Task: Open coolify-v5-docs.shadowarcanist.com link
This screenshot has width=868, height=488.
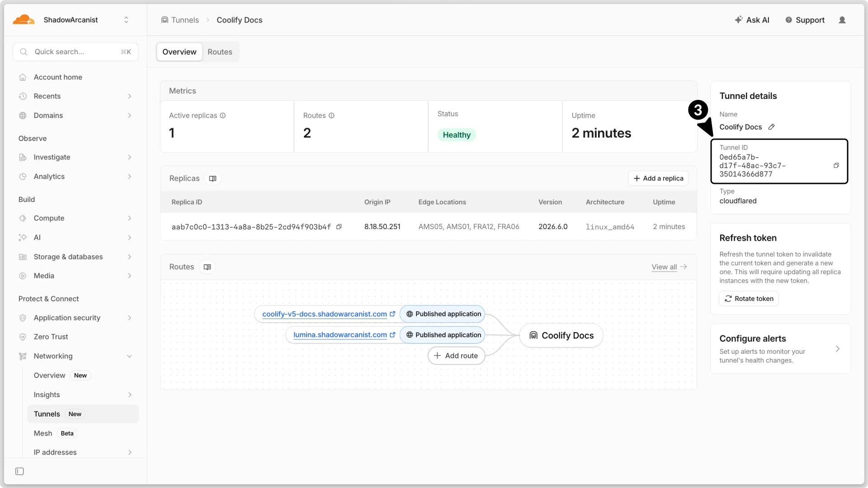Action: point(329,314)
